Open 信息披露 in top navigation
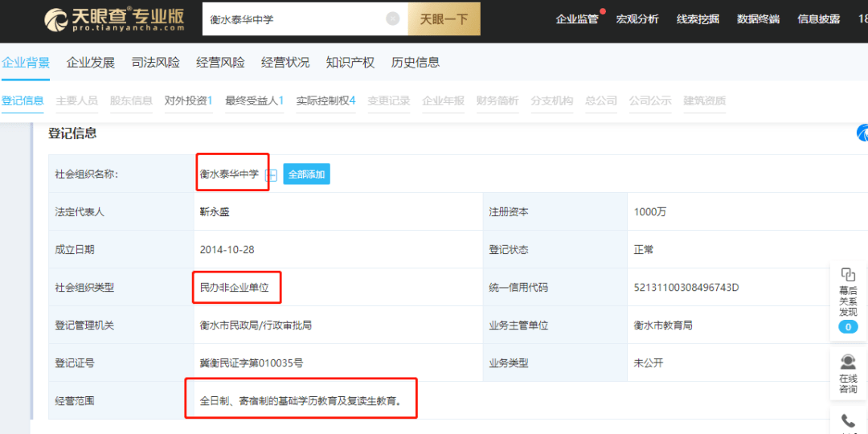Image resolution: width=868 pixels, height=434 pixels. (x=818, y=18)
